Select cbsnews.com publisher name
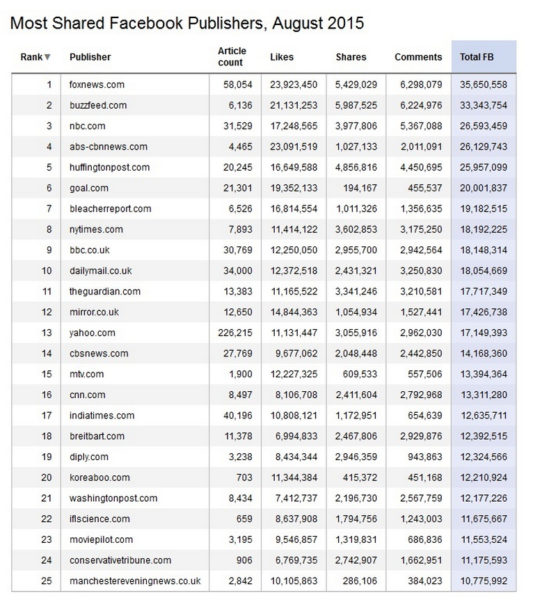Image resolution: width=533 pixels, height=600 pixels. [99, 353]
